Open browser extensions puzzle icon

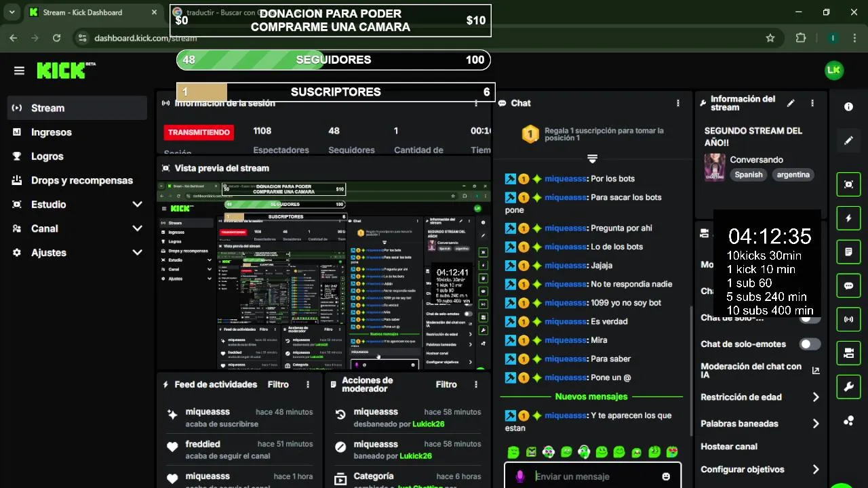801,38
